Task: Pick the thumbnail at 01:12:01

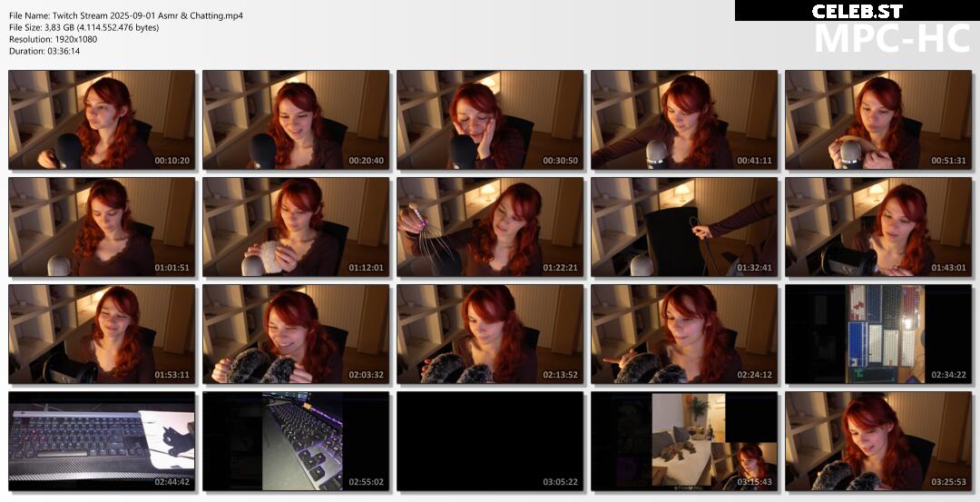Action: (x=296, y=227)
